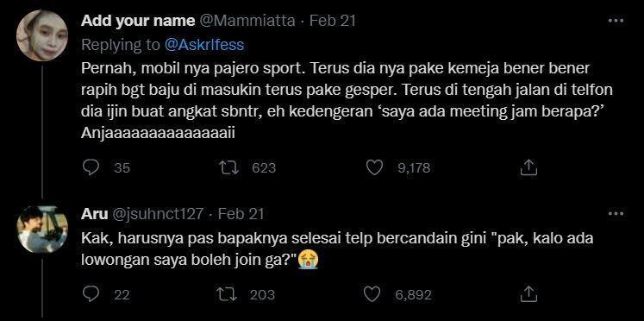
Task: Reply to Aru's tweet via comment icon
Action: pos(91,294)
